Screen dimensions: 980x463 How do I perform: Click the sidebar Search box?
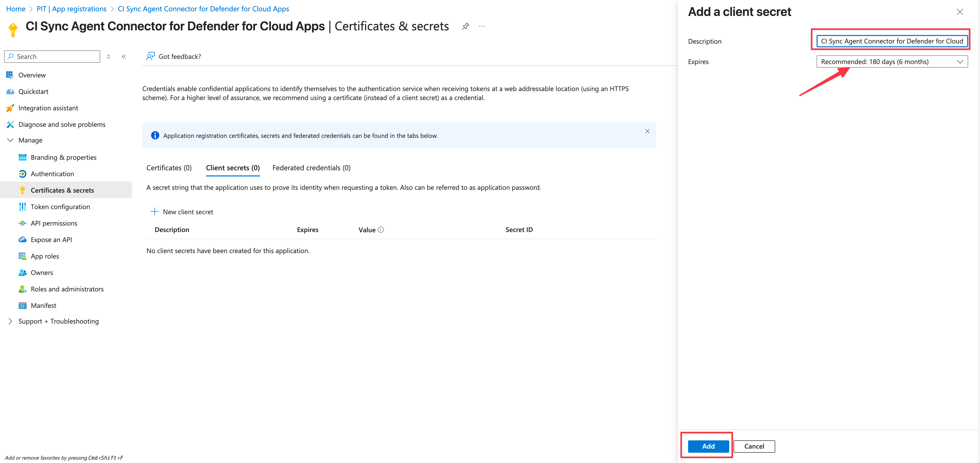point(52,56)
